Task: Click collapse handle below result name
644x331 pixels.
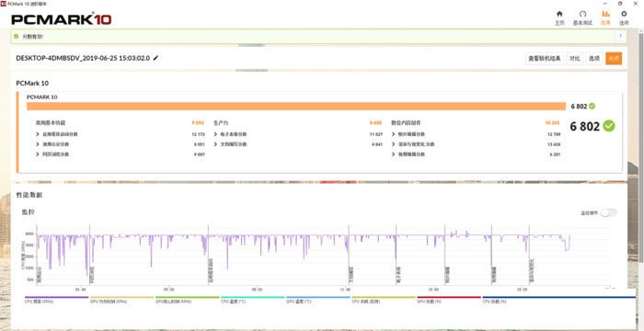Action: 251,71
